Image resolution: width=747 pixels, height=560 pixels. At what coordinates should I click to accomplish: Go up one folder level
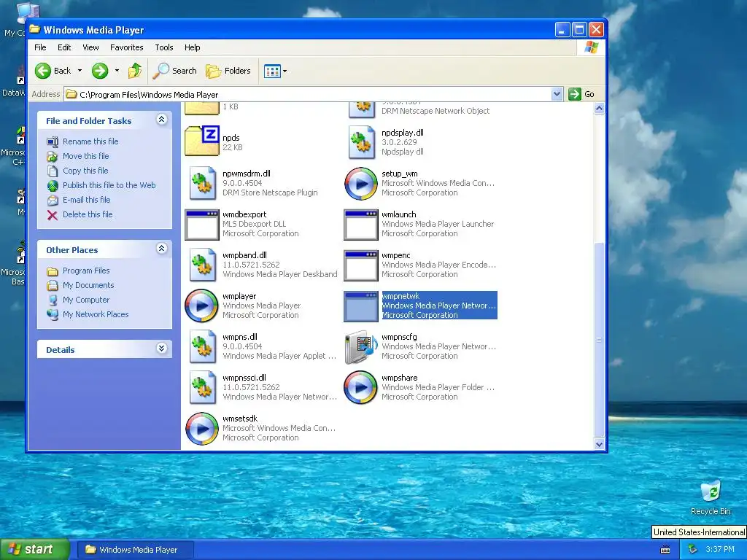(x=135, y=71)
